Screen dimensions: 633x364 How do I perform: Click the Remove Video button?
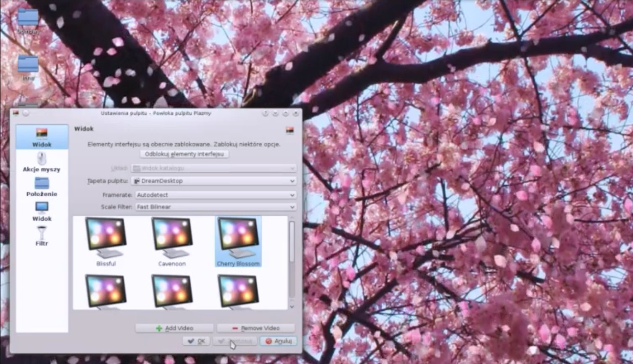256,328
